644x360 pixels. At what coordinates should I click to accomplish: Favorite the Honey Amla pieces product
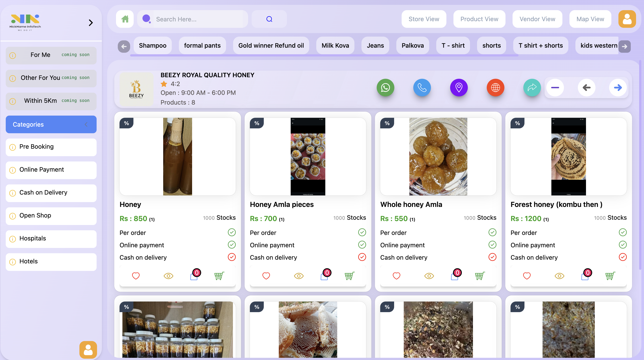266,276
